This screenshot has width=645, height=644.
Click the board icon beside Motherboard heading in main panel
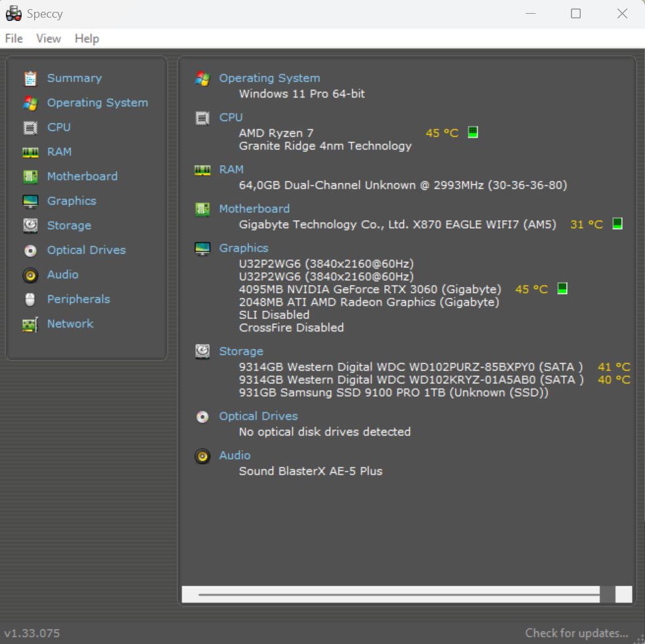coord(203,209)
